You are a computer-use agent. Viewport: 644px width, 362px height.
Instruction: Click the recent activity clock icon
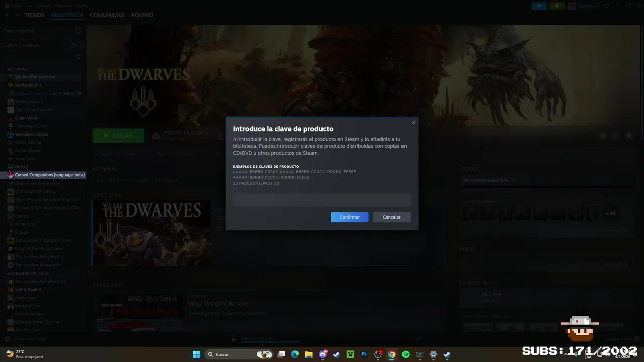[74, 45]
